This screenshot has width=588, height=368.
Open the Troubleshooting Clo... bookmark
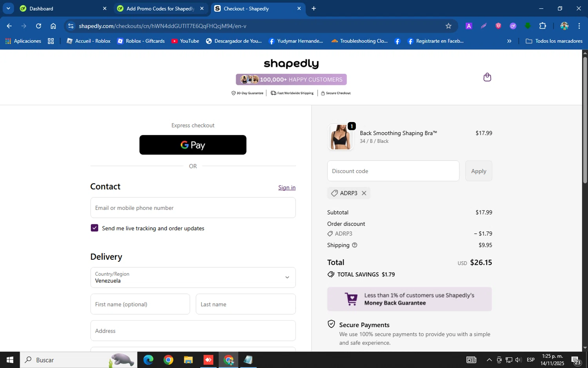(x=359, y=41)
